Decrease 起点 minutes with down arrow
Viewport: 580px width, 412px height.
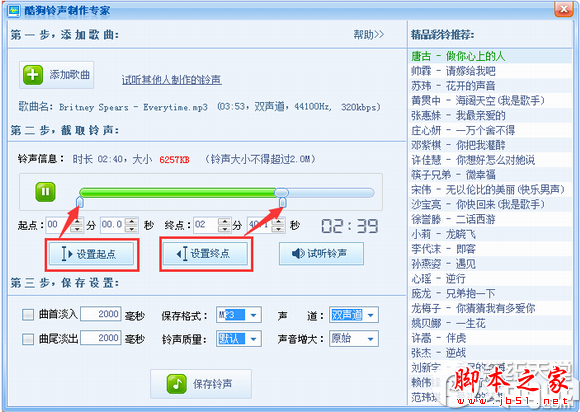tap(77, 229)
